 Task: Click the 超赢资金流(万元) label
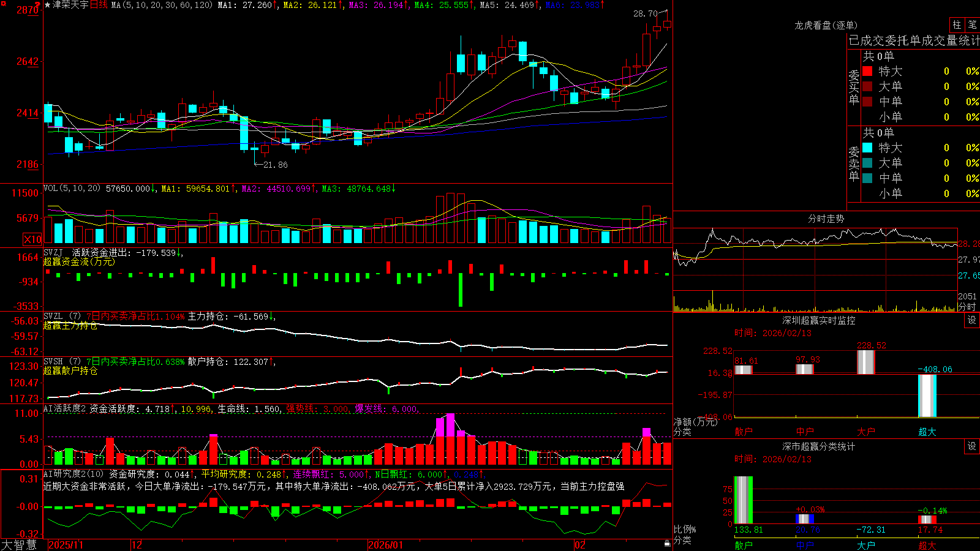click(79, 261)
